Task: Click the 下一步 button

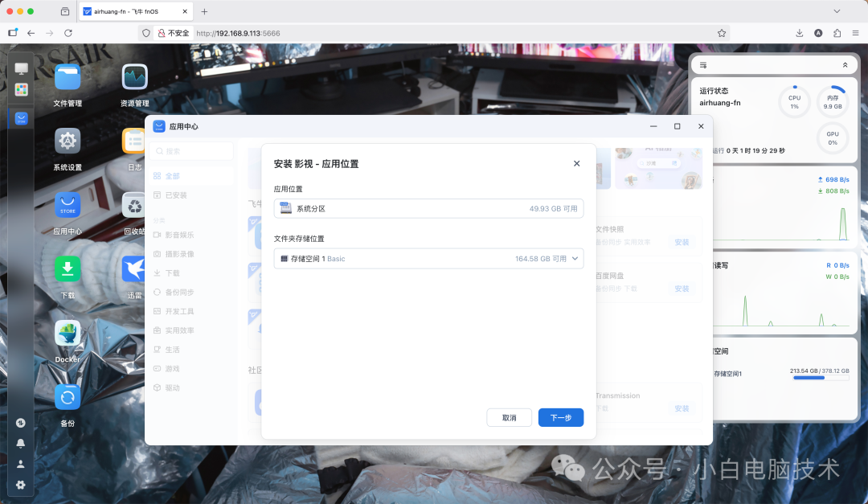Action: point(561,418)
